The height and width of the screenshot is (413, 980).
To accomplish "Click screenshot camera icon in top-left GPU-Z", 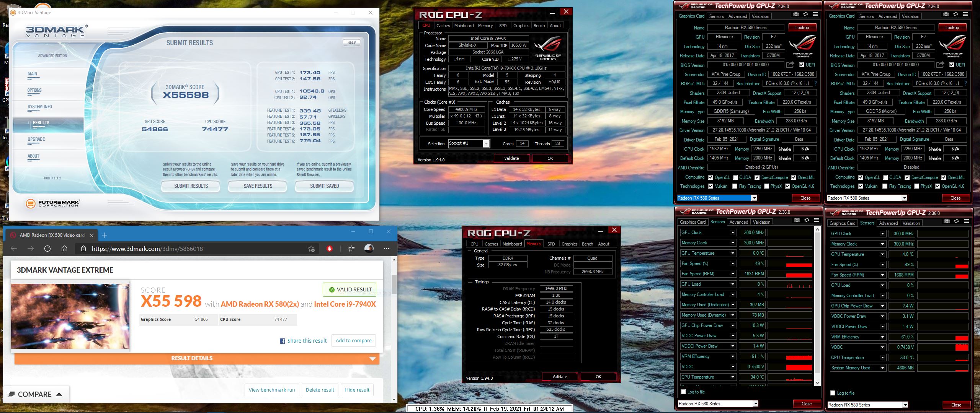I will coord(796,15).
